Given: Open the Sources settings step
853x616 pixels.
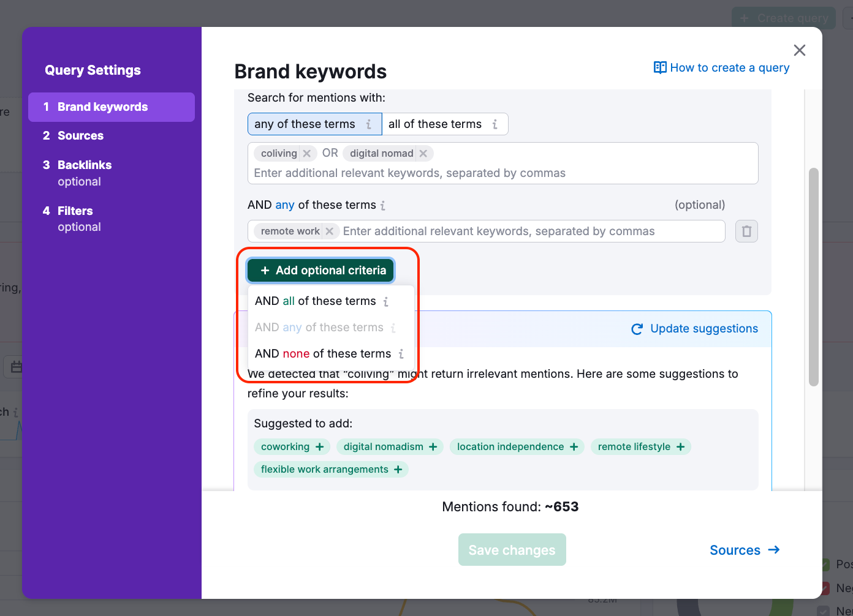Looking at the screenshot, I should click(80, 136).
